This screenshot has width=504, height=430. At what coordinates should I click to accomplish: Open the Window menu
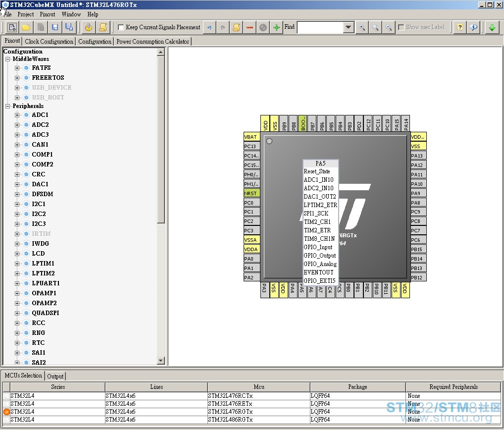coord(71,14)
